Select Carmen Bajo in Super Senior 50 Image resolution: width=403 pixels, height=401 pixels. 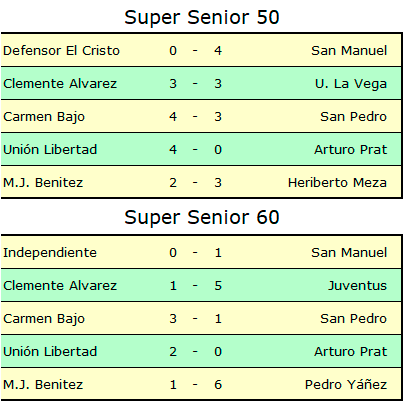[44, 117]
